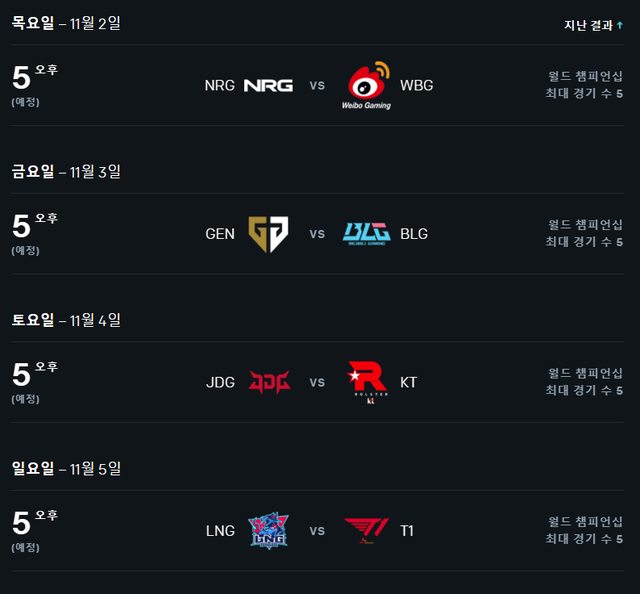Viewport: 640px width, 594px height.
Task: Click the 일요일 November 5 date header
Action: pyautogui.click(x=66, y=467)
